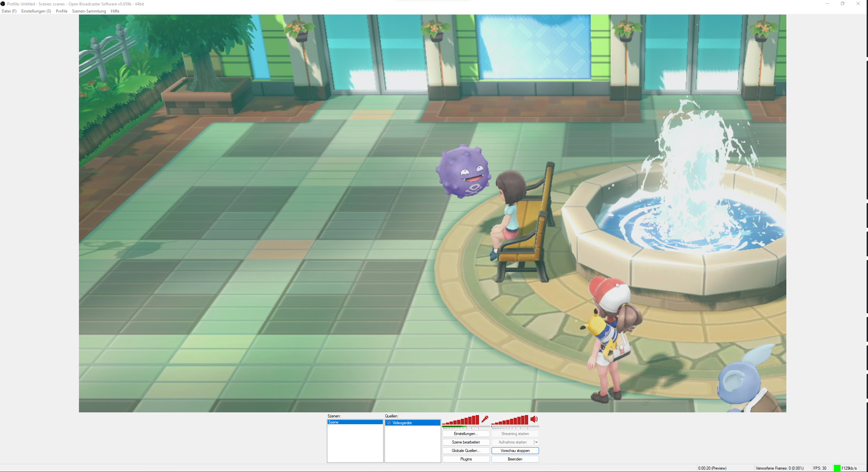This screenshot has width=868, height=472.
Task: Click the FPS: 30 status text
Action: pos(820,468)
